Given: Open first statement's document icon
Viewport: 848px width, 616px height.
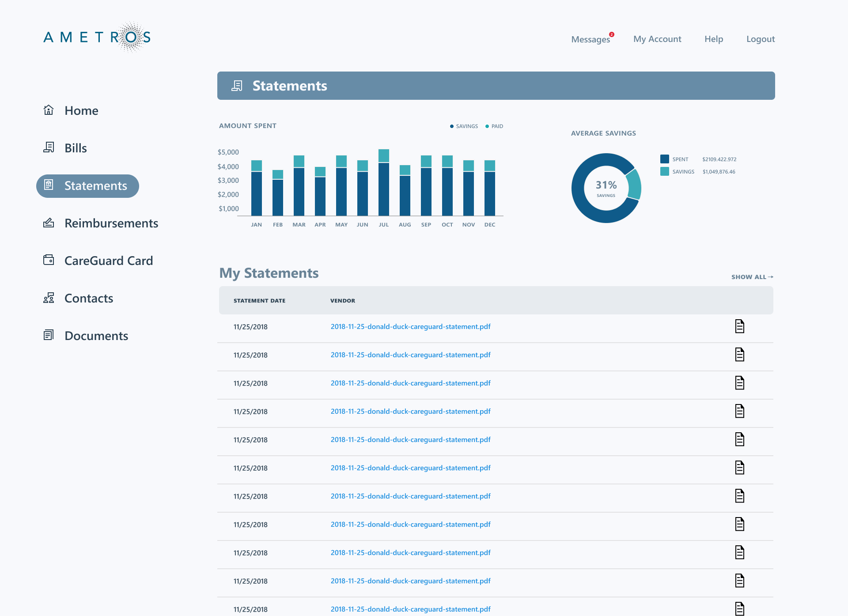Looking at the screenshot, I should click(x=740, y=326).
